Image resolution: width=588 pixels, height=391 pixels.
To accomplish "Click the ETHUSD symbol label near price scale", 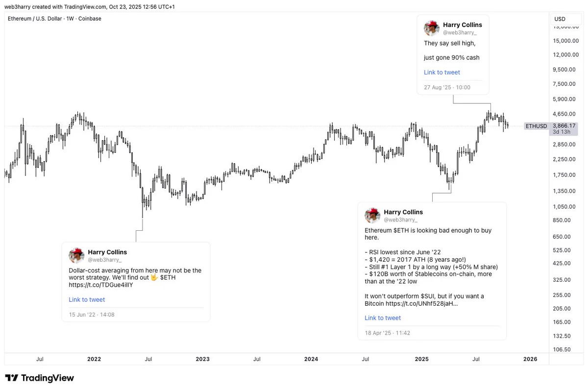I will [536, 126].
